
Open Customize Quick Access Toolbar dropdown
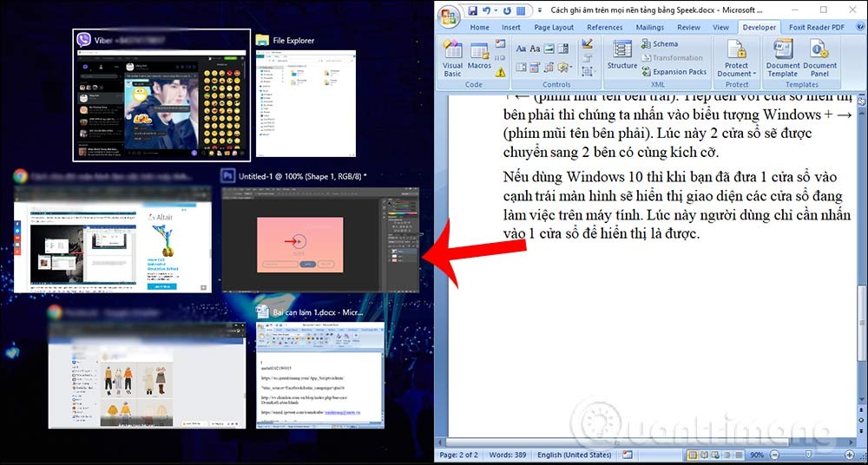point(540,10)
